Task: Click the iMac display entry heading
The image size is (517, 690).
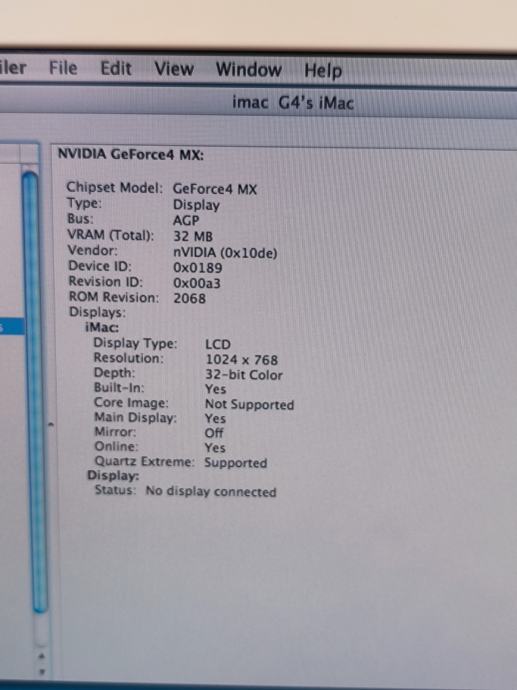Action: tap(102, 327)
